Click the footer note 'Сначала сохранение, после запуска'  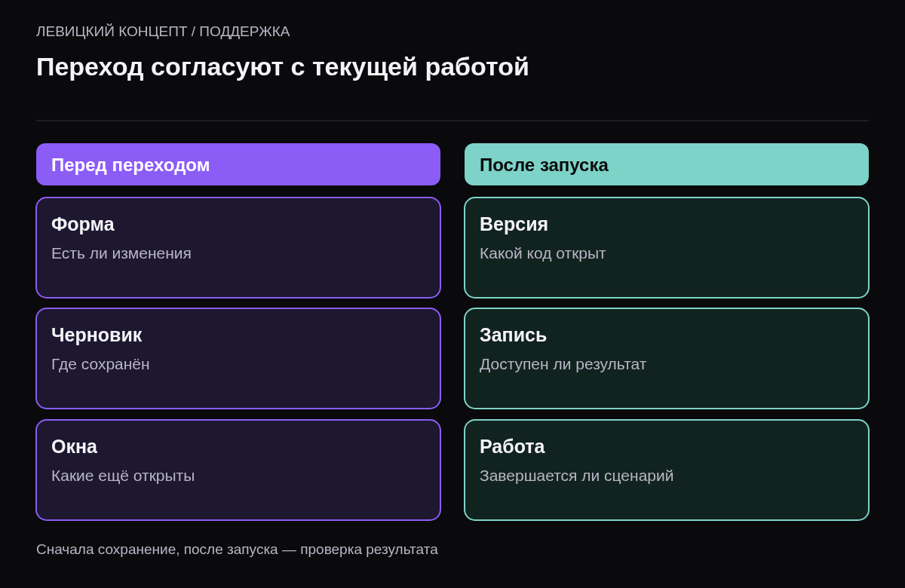click(157, 550)
